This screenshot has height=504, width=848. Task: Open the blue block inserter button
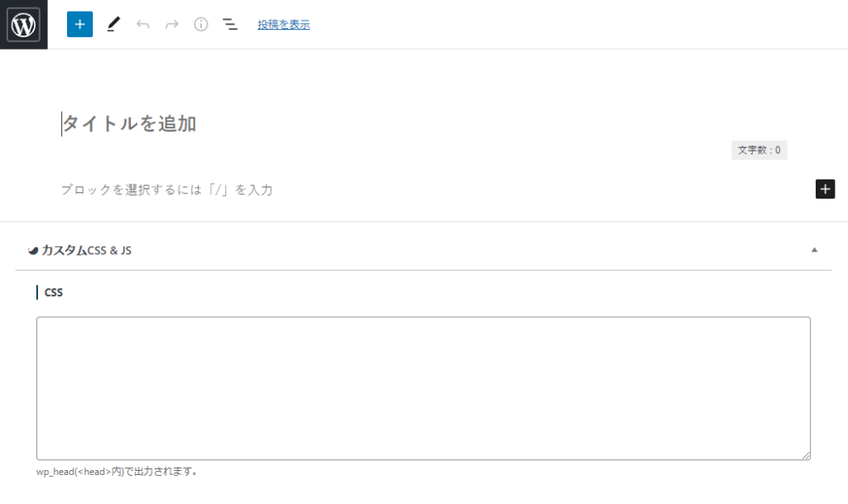click(79, 25)
